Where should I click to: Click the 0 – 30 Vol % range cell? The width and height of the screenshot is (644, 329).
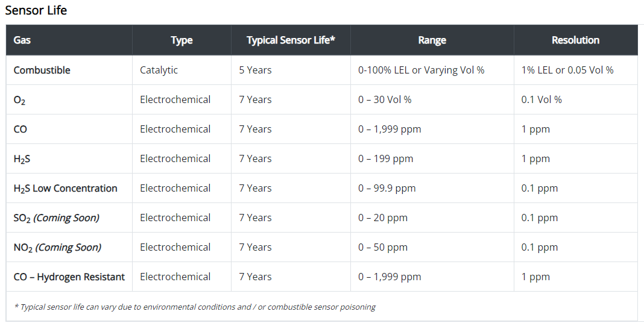click(385, 99)
